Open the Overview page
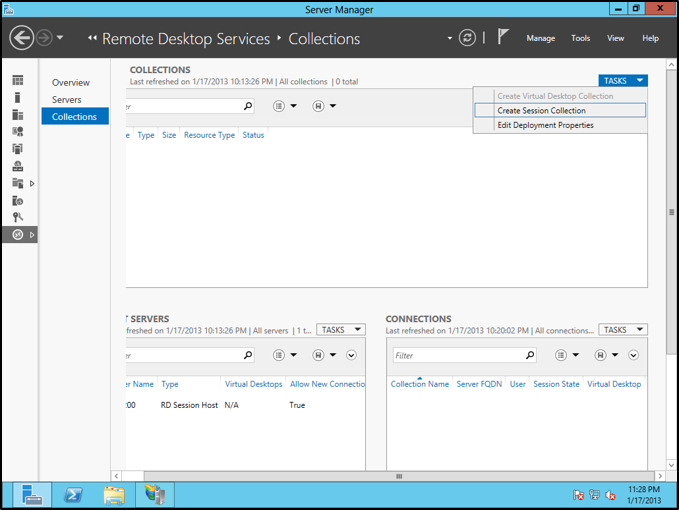This screenshot has width=679, height=510. [71, 83]
